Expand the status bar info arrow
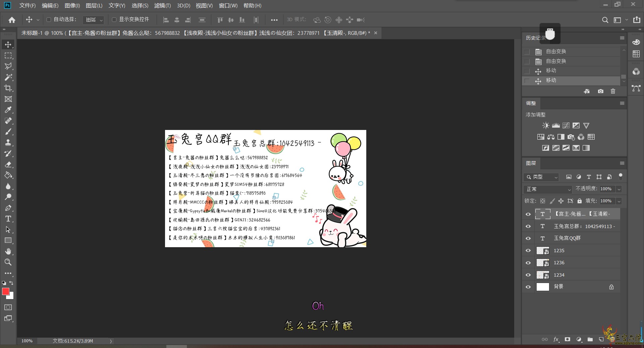Screen dimensions: 644x348 tap(111, 341)
